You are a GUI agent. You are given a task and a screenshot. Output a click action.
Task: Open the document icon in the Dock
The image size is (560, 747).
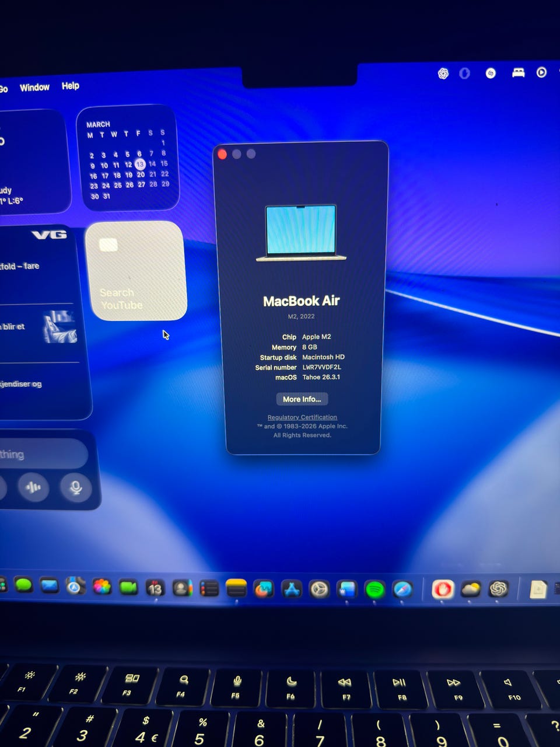(x=538, y=589)
